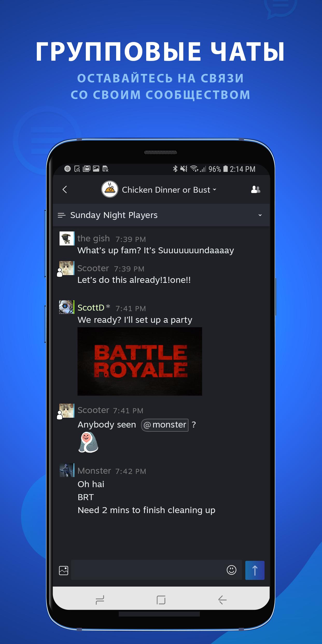Open ScottD's avatar
The height and width of the screenshot is (644, 322).
coord(67,307)
